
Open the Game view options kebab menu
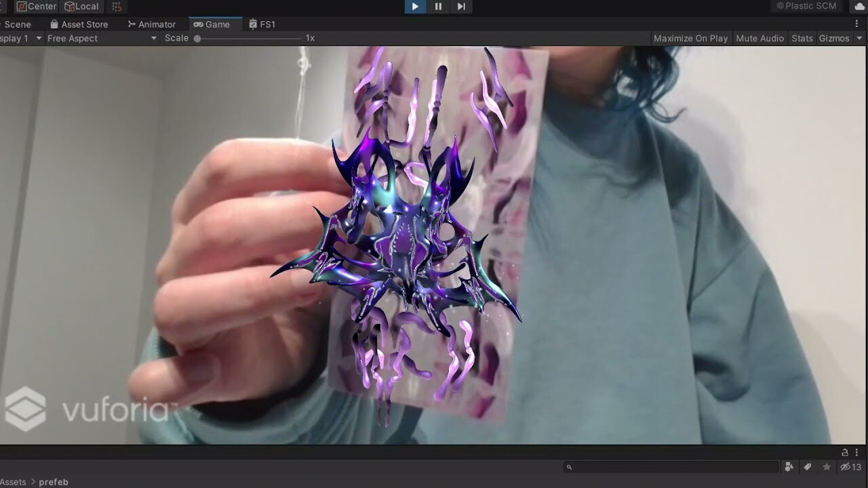tap(856, 23)
